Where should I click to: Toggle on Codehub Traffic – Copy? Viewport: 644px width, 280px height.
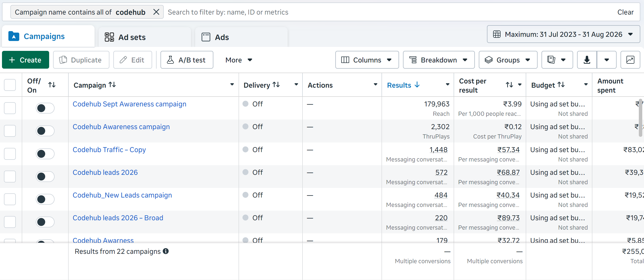(x=45, y=154)
